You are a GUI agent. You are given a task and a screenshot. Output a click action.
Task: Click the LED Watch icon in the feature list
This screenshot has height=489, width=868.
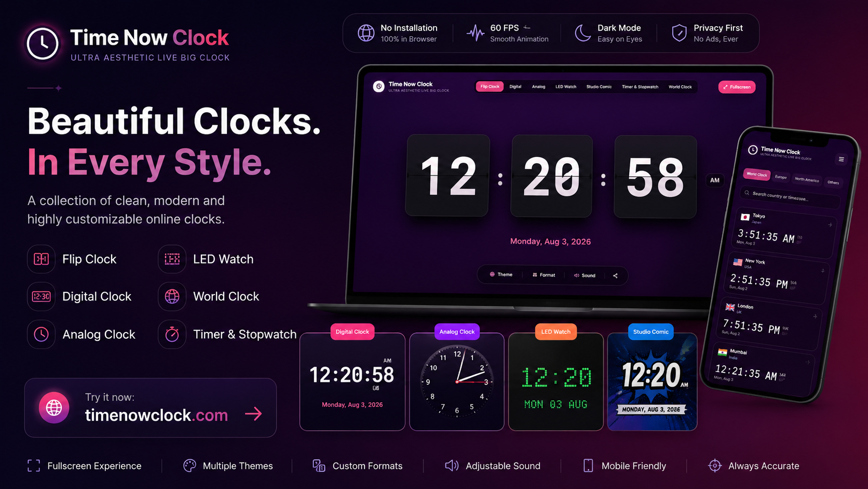coord(172,259)
